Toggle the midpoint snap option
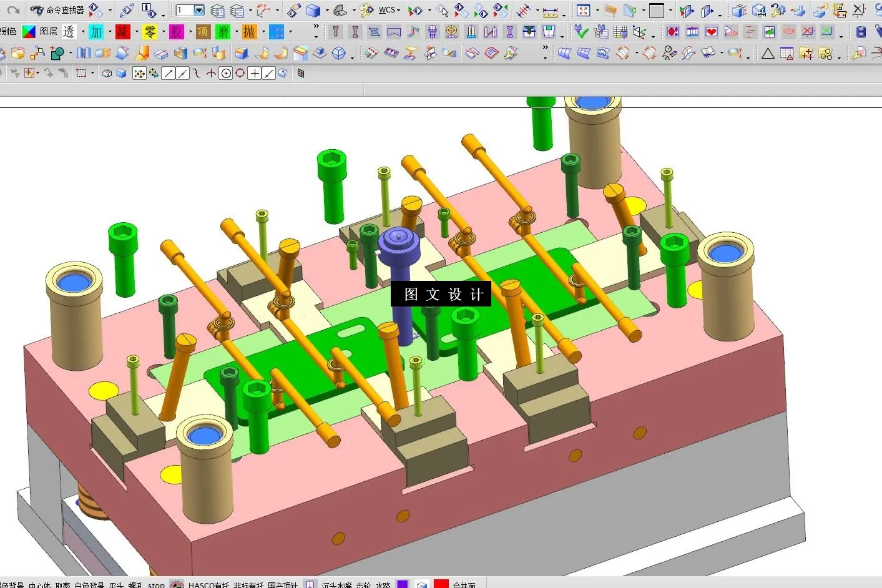This screenshot has height=588, width=882. click(183, 74)
